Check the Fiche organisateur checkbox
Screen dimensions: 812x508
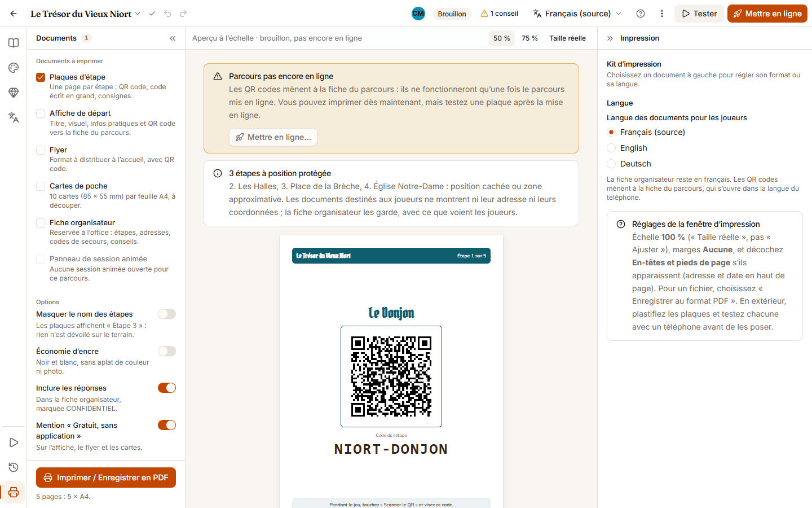(x=41, y=223)
